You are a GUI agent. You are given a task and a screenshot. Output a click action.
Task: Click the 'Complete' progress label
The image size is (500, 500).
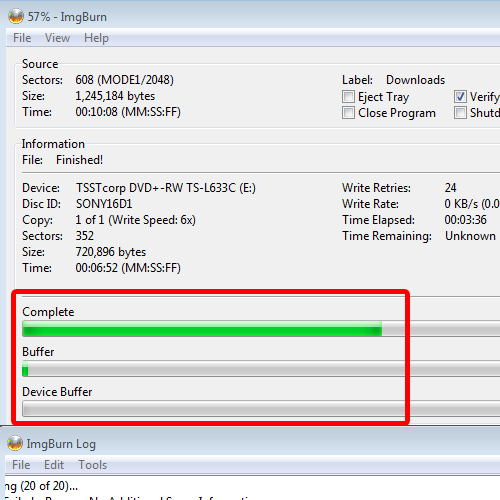48,312
